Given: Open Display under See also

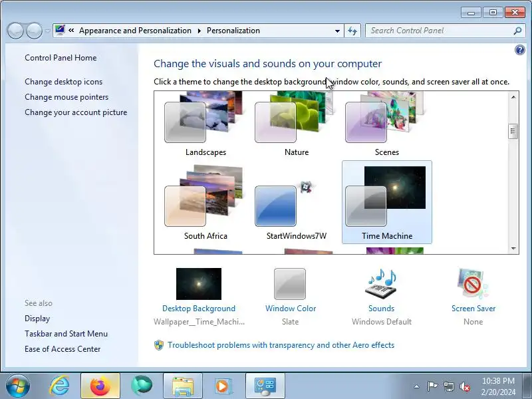Looking at the screenshot, I should pyautogui.click(x=37, y=319).
